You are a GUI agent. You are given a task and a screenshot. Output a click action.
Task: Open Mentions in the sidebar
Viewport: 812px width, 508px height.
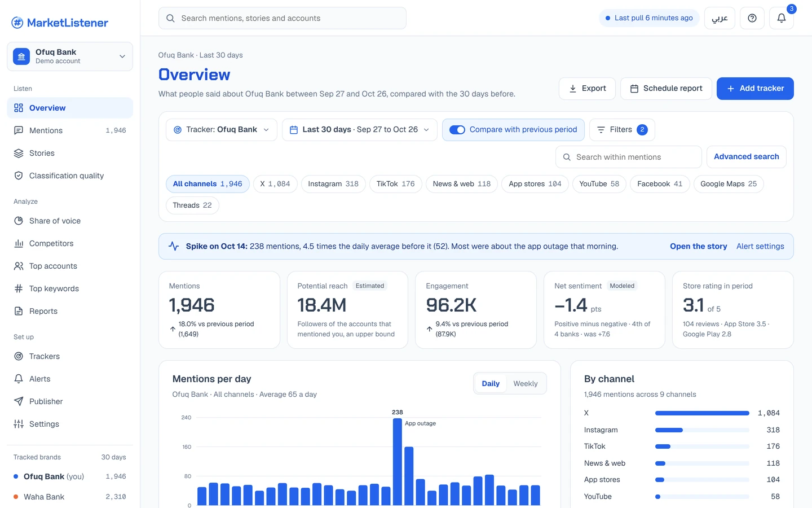(x=70, y=130)
